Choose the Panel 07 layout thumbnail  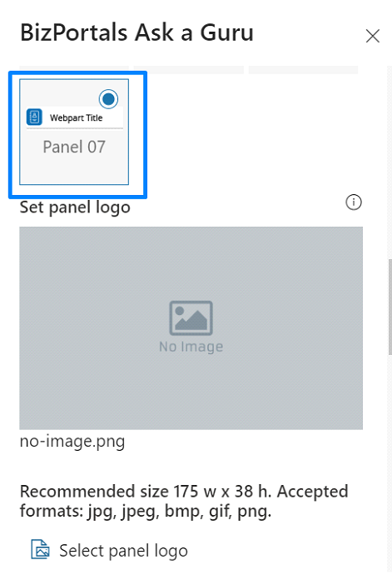(x=74, y=132)
